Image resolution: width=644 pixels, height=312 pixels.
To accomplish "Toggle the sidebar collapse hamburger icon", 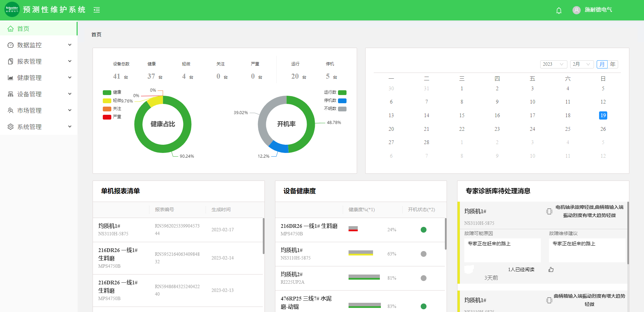I will pyautogui.click(x=97, y=10).
